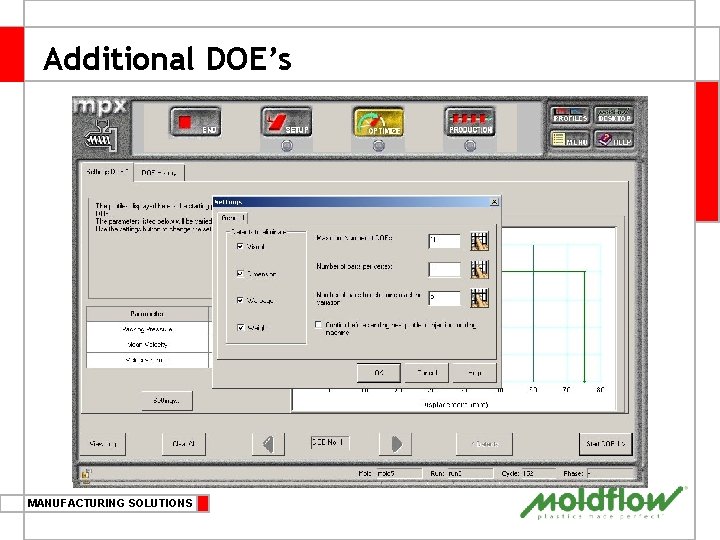This screenshot has height=540, width=720.
Task: Select the yellow OPTIMIZE mode button
Action: point(379,122)
